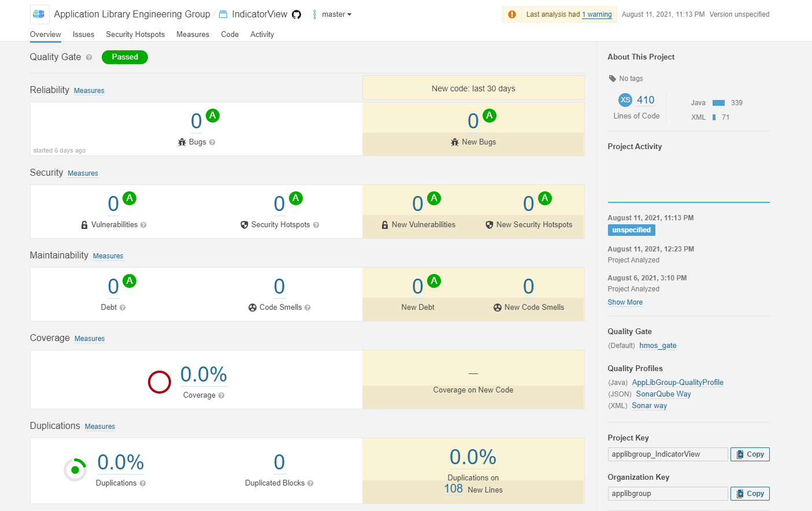Click the Duplicated Blocks 0 value
Image resolution: width=812 pixels, height=511 pixels.
279,462
